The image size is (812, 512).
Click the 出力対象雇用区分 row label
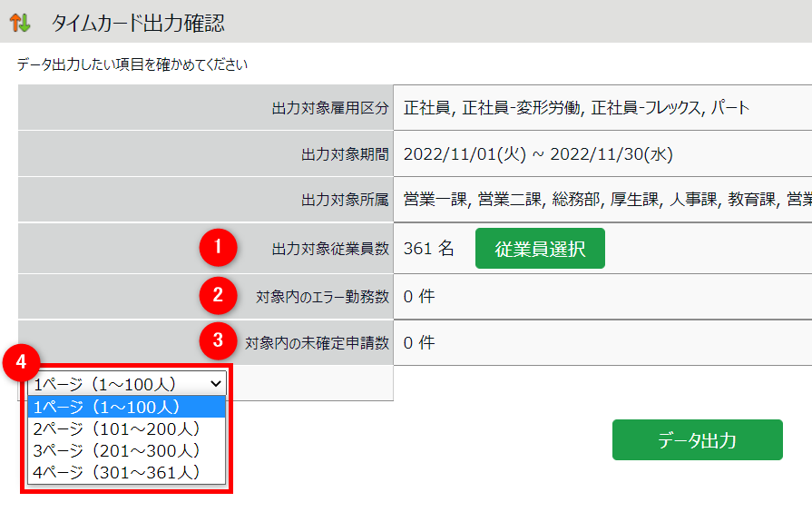(x=330, y=108)
